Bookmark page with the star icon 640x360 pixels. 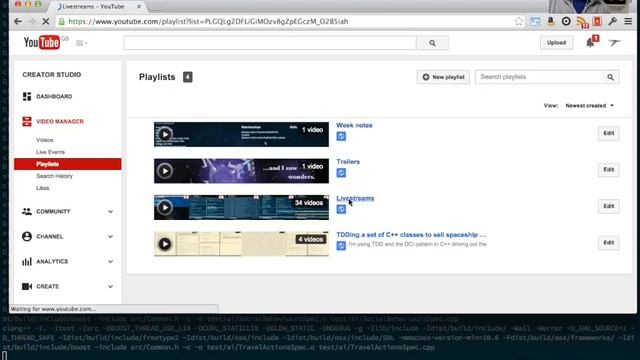click(x=518, y=22)
